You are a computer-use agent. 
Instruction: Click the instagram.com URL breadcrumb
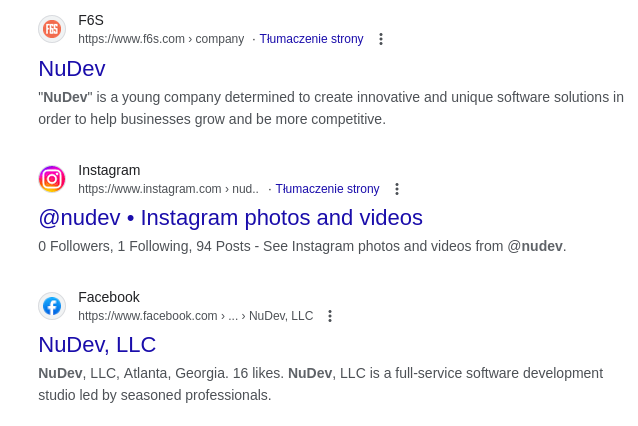coord(168,189)
